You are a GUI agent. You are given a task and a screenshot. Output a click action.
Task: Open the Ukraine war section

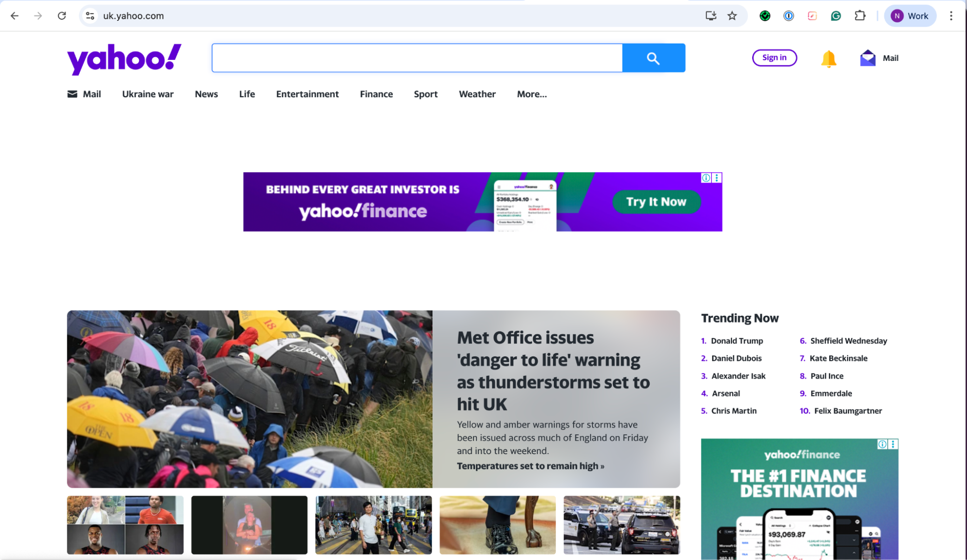(148, 94)
